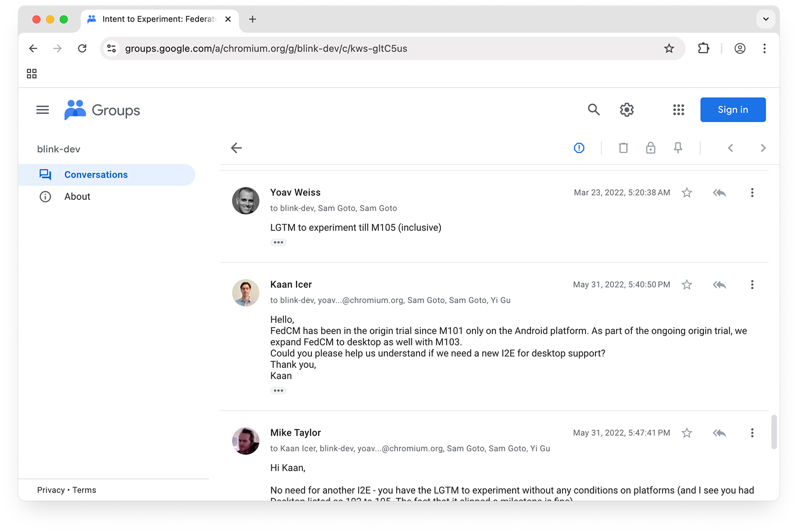Expand trimmed content under Kaan's message
This screenshot has height=532, width=798.
point(278,391)
